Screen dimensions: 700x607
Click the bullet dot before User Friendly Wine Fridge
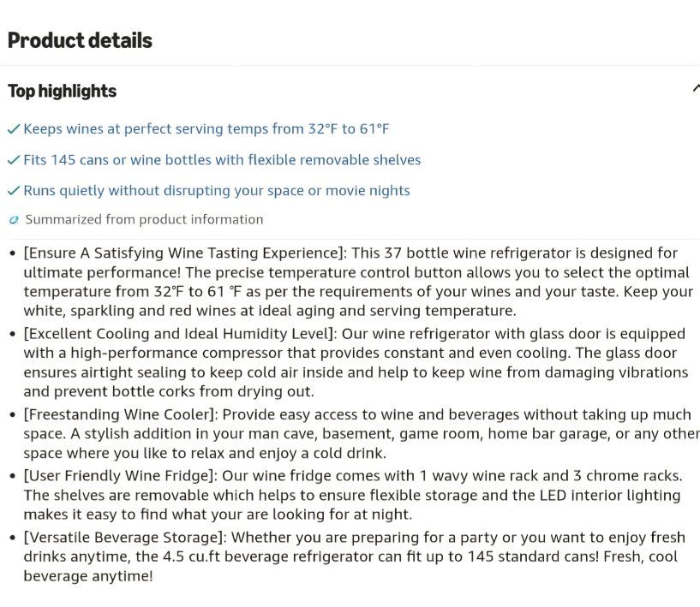pyautogui.click(x=13, y=476)
